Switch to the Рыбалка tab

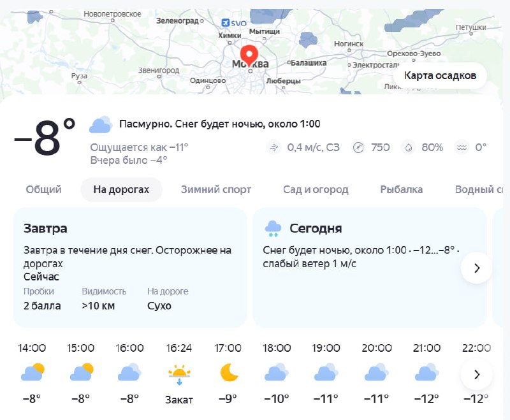[402, 189]
